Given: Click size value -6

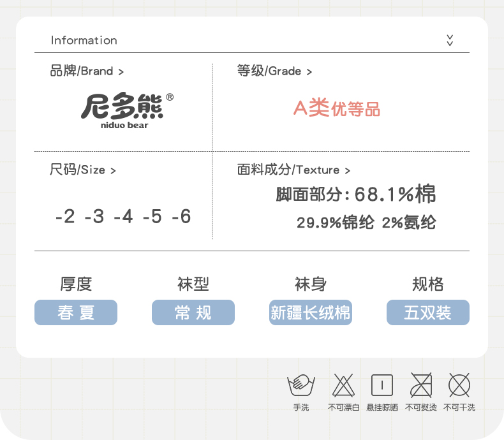Looking at the screenshot, I should pos(181,216).
